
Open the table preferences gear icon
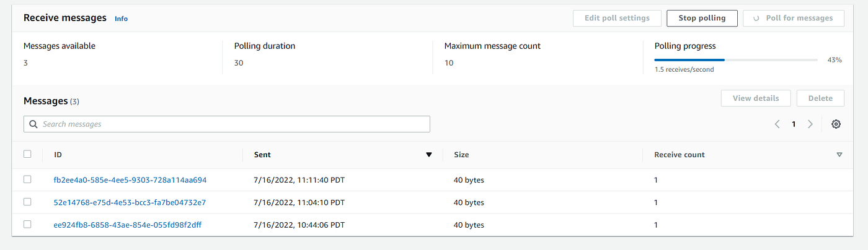click(x=836, y=124)
